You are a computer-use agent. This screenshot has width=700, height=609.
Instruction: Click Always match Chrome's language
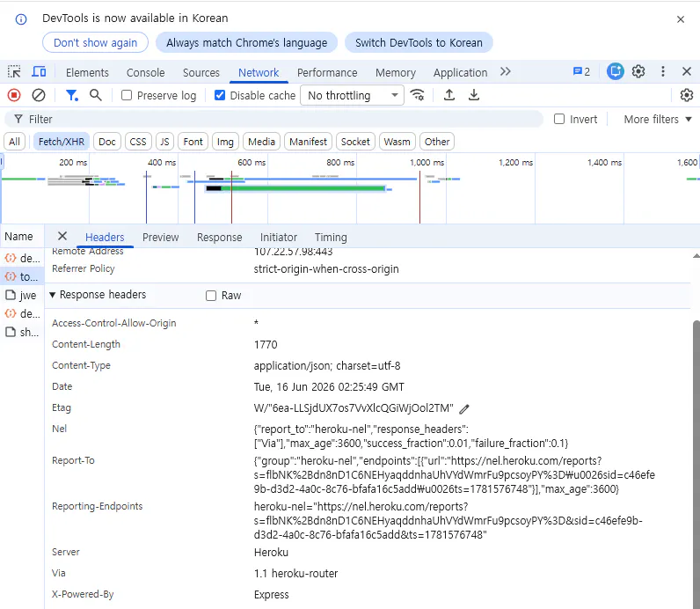(x=247, y=42)
